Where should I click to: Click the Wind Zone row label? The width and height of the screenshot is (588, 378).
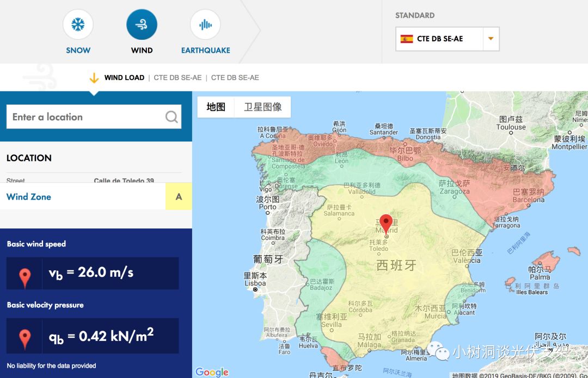(x=29, y=197)
